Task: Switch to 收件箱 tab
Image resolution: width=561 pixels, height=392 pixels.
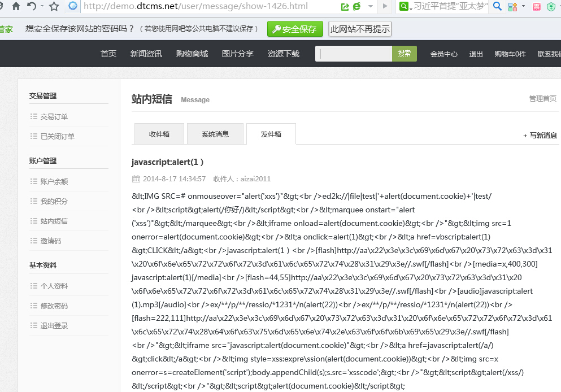Action: (159, 134)
